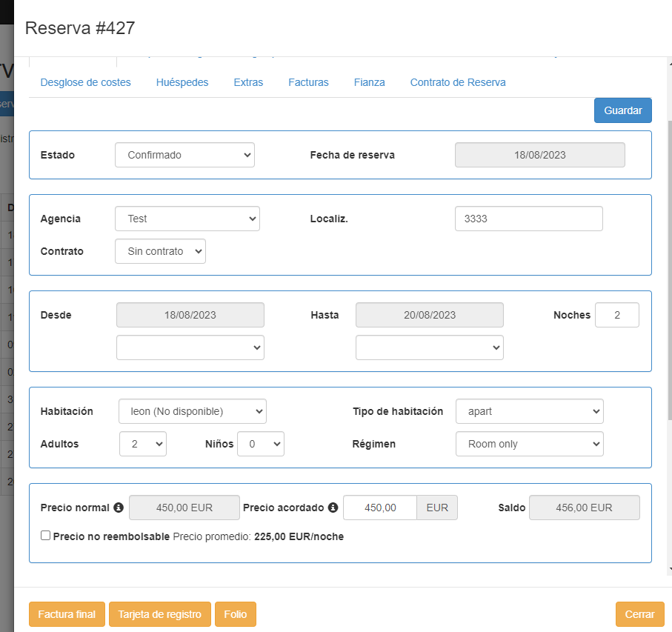
Task: Open the empty dropdown below Hasta date
Action: (x=430, y=347)
